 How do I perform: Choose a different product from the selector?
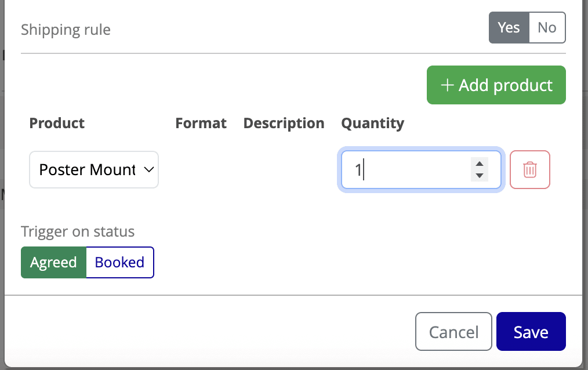tap(93, 169)
